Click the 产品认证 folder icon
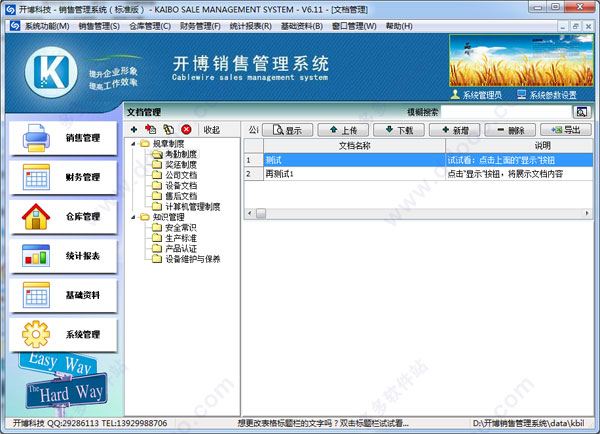The image size is (600, 434). pos(157,248)
